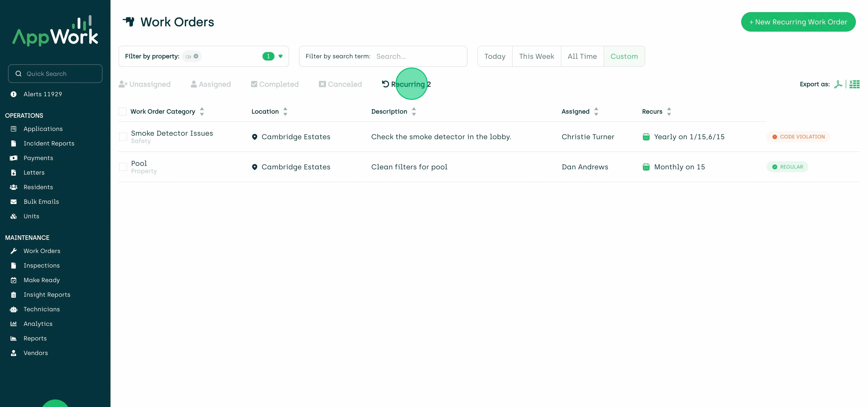Sort by Work Order Category column arrows
The height and width of the screenshot is (407, 868).
pyautogui.click(x=202, y=112)
